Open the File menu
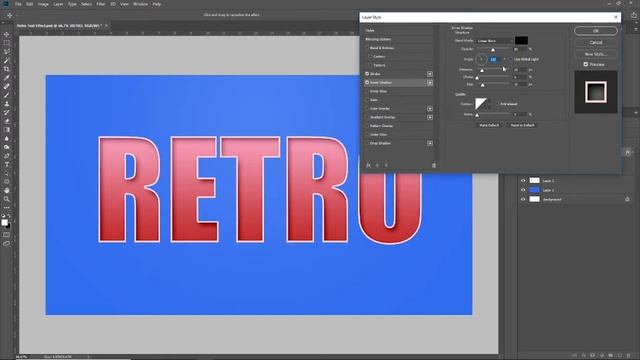640x360 pixels. tap(18, 4)
